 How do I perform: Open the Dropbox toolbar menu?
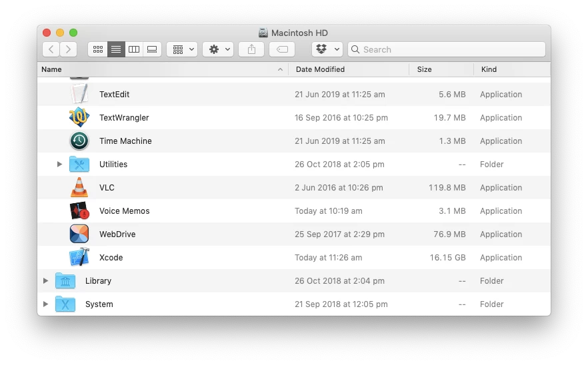[x=327, y=49]
